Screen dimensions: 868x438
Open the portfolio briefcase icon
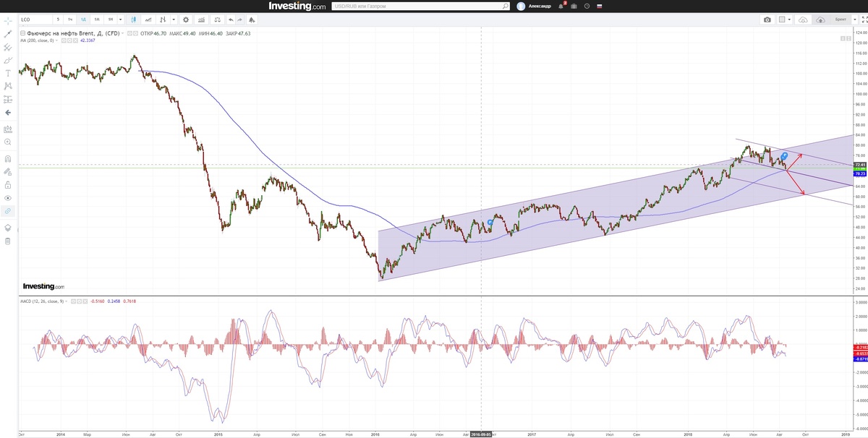[574, 6]
